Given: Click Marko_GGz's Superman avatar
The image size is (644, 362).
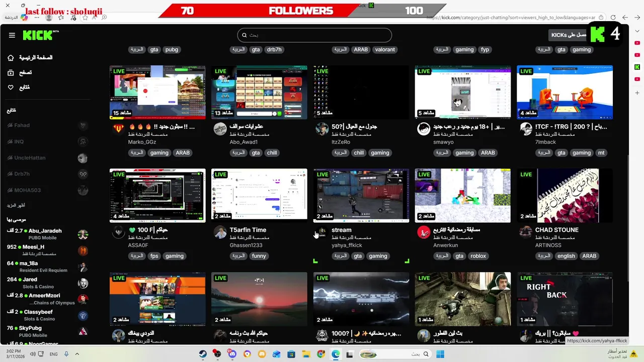Looking at the screenshot, I should tap(118, 129).
